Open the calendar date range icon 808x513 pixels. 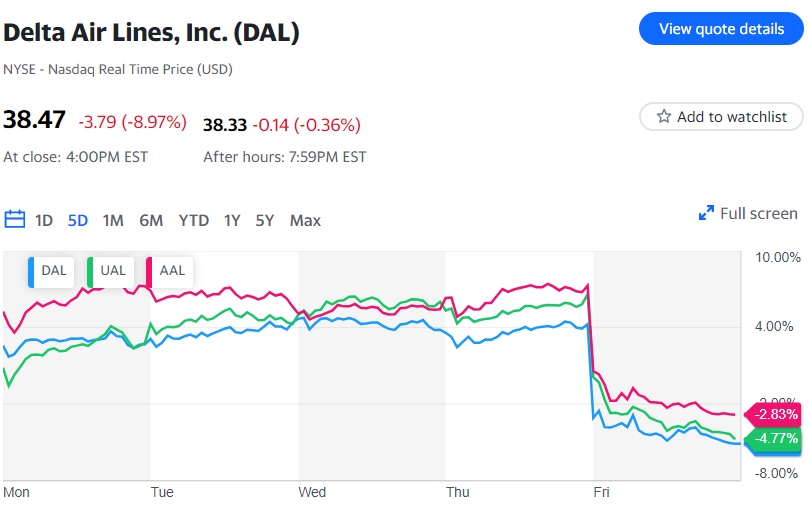tap(14, 220)
